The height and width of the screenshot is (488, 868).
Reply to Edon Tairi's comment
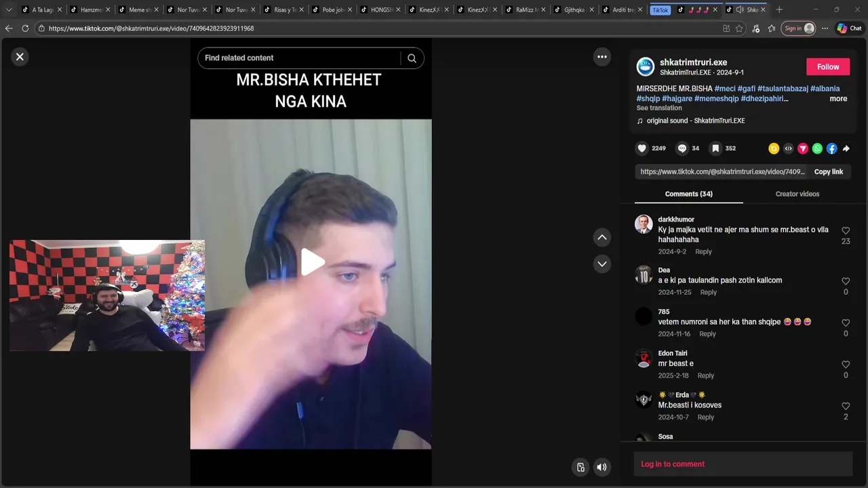tap(705, 376)
